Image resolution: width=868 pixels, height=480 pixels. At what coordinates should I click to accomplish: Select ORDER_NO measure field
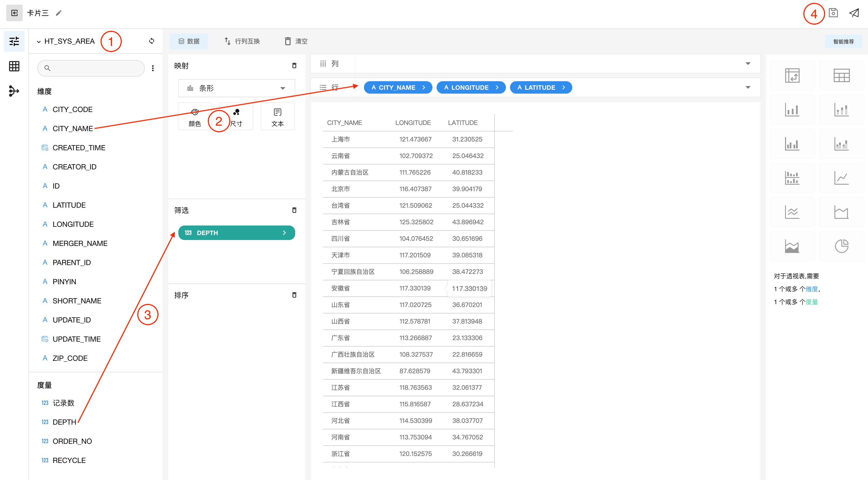[72, 441]
